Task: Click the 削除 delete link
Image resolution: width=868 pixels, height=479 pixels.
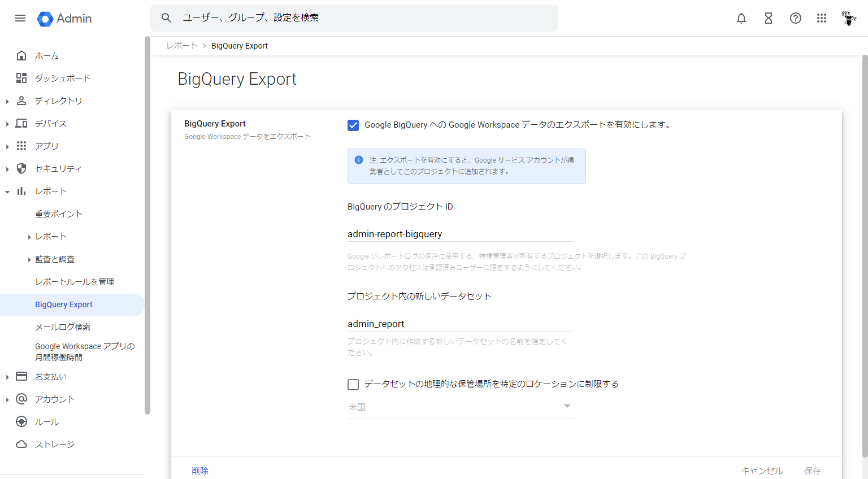Action: tap(200, 471)
